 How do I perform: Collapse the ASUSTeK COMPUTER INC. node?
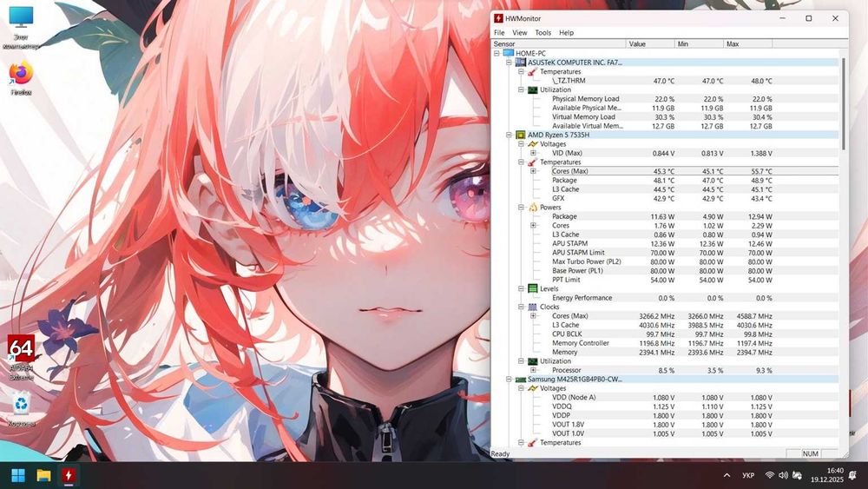[509, 63]
